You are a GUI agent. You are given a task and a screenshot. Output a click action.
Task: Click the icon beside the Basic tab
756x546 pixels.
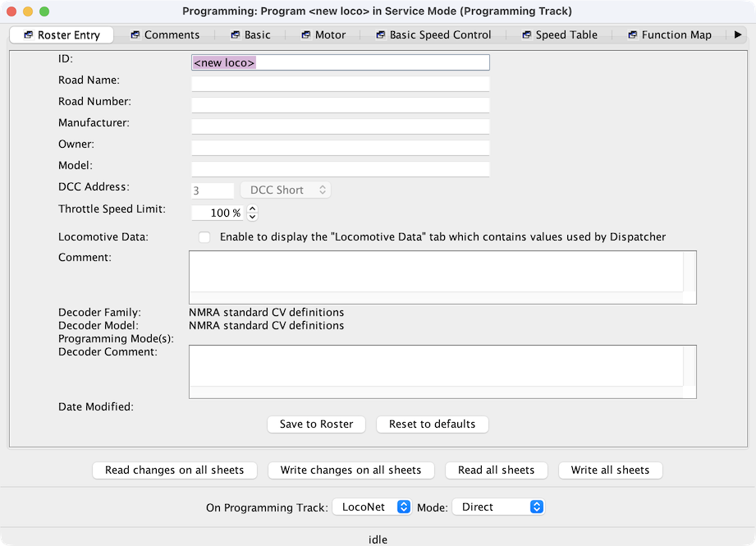pyautogui.click(x=236, y=34)
